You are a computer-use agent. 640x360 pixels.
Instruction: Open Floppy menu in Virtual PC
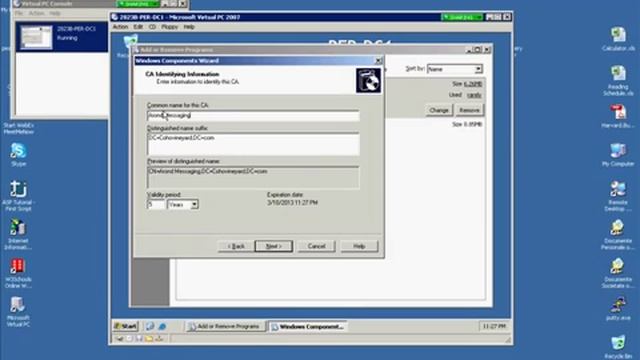169,27
